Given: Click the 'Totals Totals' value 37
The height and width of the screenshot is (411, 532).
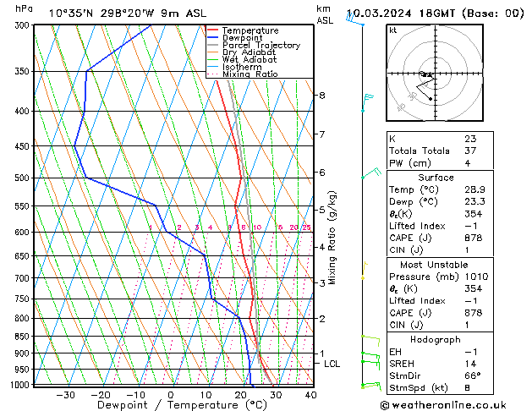Looking at the screenshot, I should click(470, 151).
